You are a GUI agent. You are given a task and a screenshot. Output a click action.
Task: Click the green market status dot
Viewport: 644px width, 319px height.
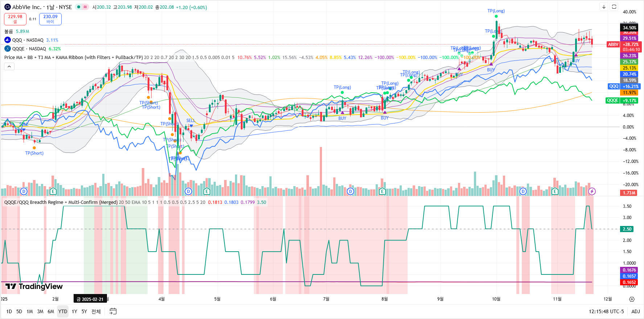tap(79, 7)
